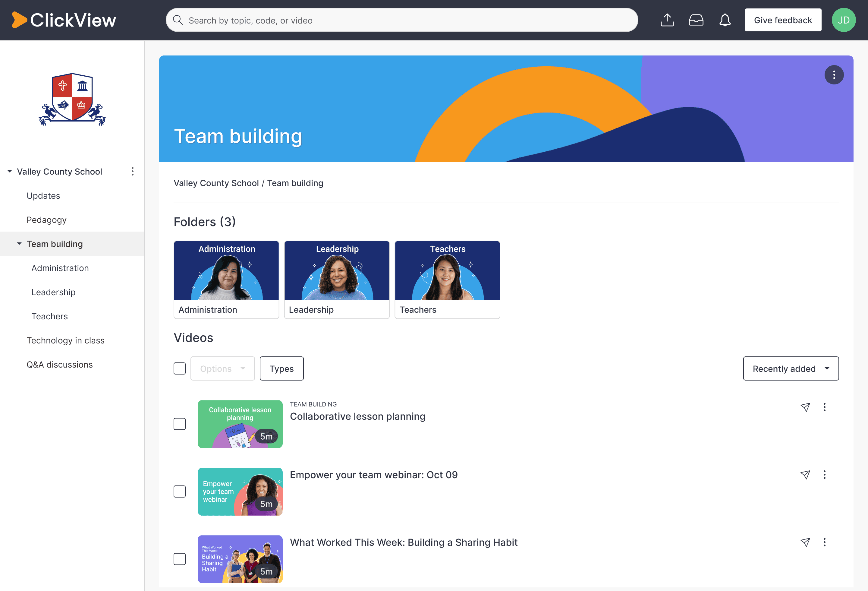
Task: Share the Empower your team webinar video
Action: [805, 475]
